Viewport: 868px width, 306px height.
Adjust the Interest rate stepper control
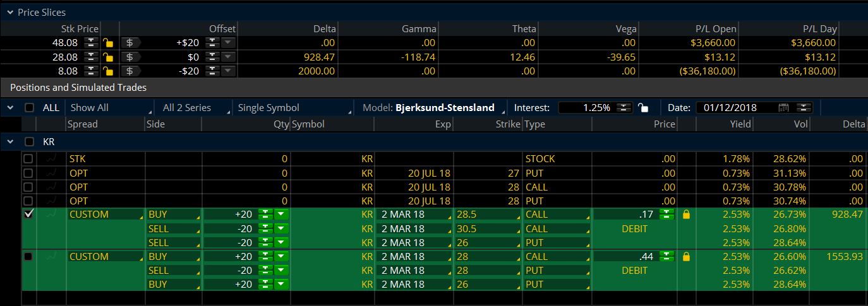pyautogui.click(x=624, y=108)
